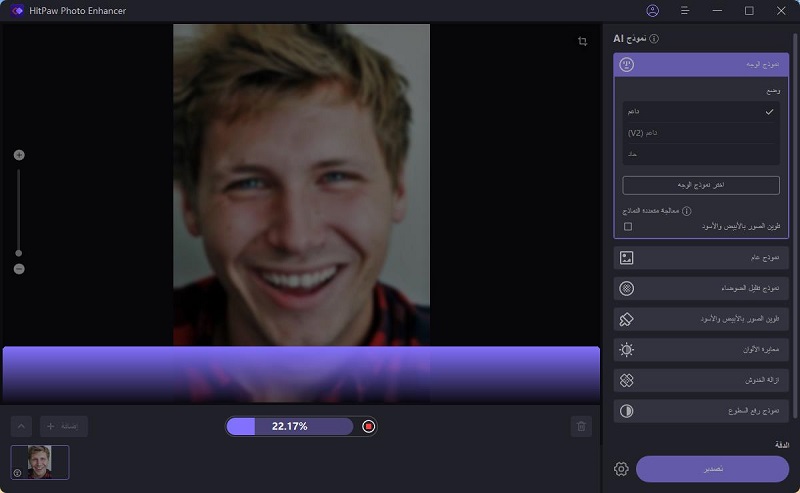The width and height of the screenshot is (800, 493).
Task: Click info icon next to AI model title
Action: coord(654,39)
